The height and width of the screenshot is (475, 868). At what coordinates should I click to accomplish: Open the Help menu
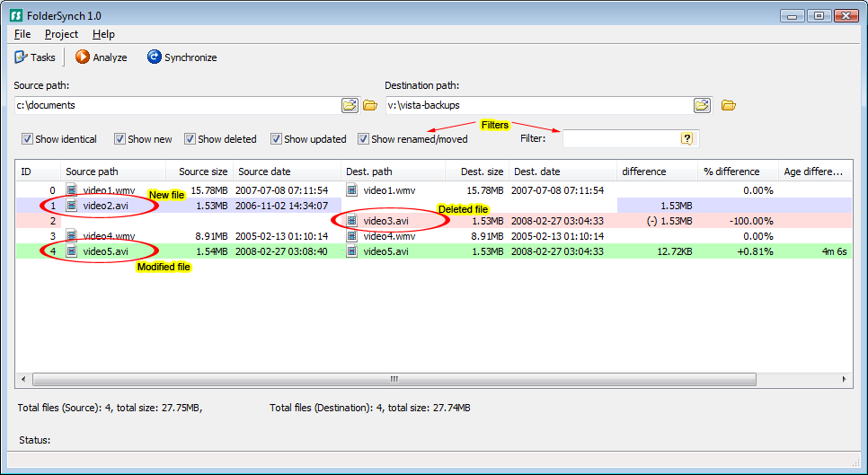pyautogui.click(x=103, y=34)
